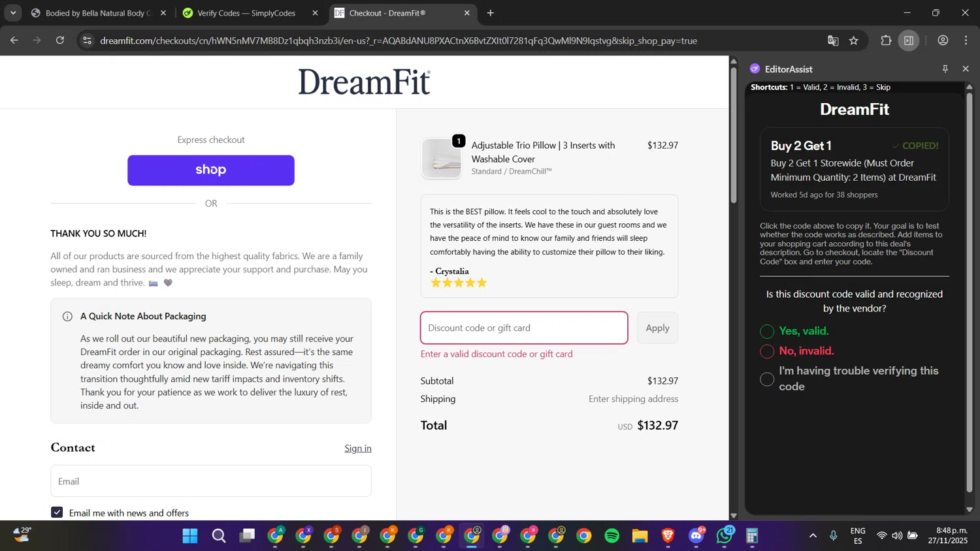Open File Explorer from the taskbar
The width and height of the screenshot is (980, 551).
click(640, 536)
